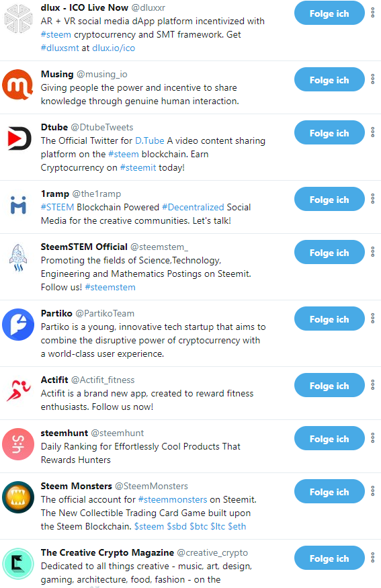Open the dlux.io/ico link

point(114,48)
